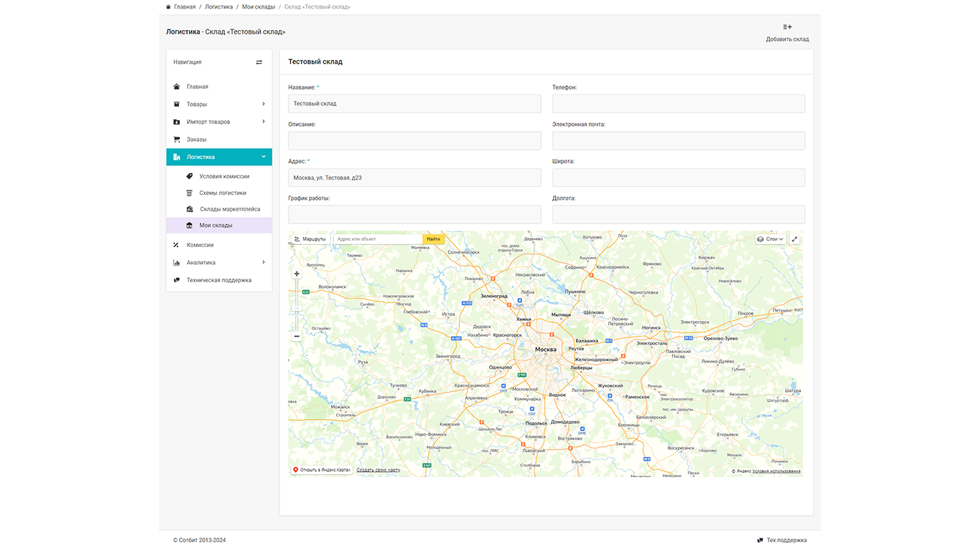The height and width of the screenshot is (550, 980).
Task: Click the Аналитика chart icon
Action: pos(177,263)
